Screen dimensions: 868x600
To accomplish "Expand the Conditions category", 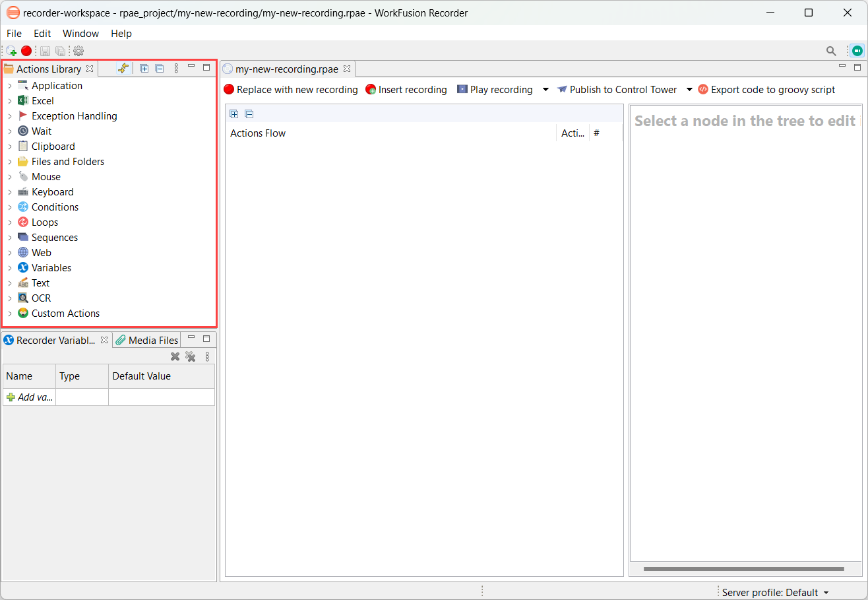I will [x=10, y=207].
